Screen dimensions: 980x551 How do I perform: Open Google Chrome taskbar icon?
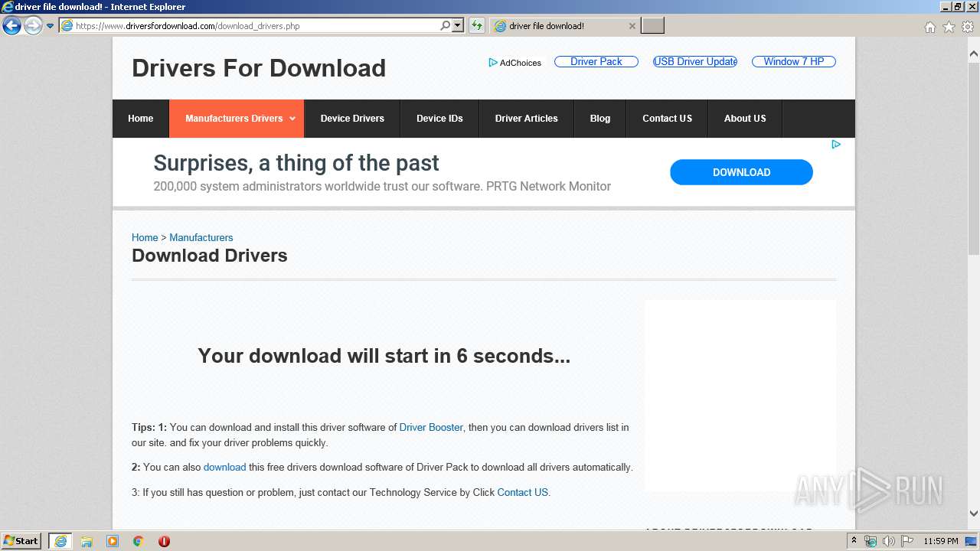pyautogui.click(x=139, y=541)
